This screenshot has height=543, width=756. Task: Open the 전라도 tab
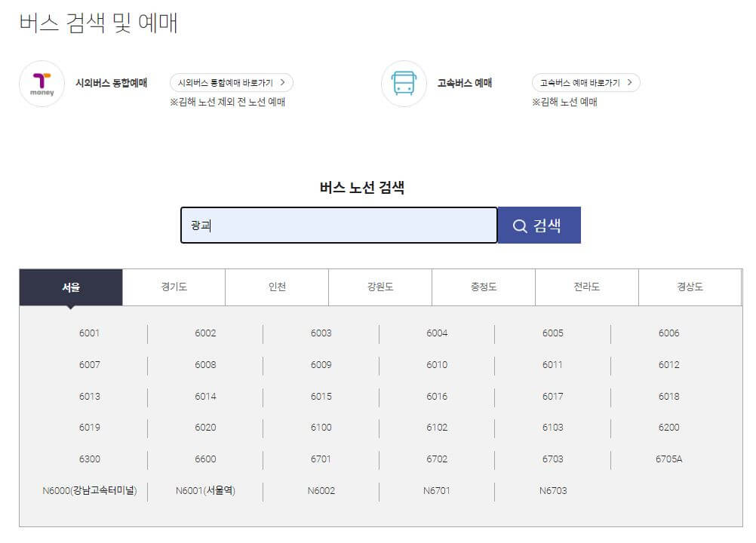tap(586, 287)
